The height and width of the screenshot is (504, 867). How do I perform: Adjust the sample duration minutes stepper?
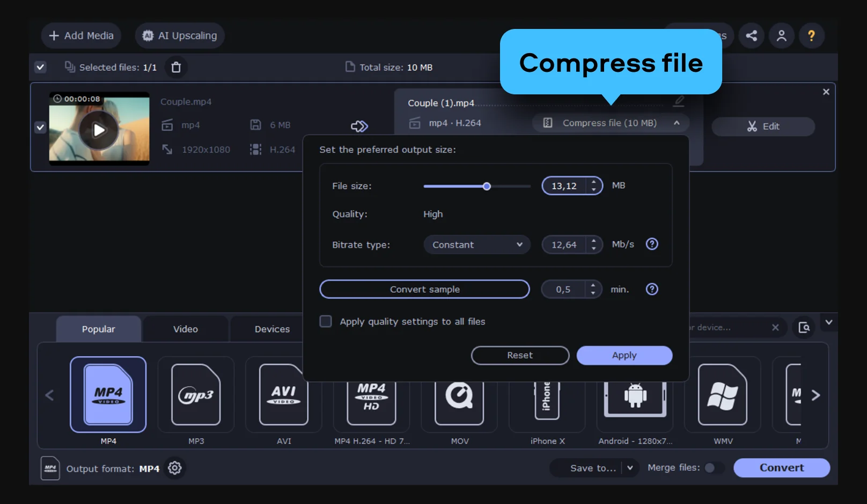(593, 290)
